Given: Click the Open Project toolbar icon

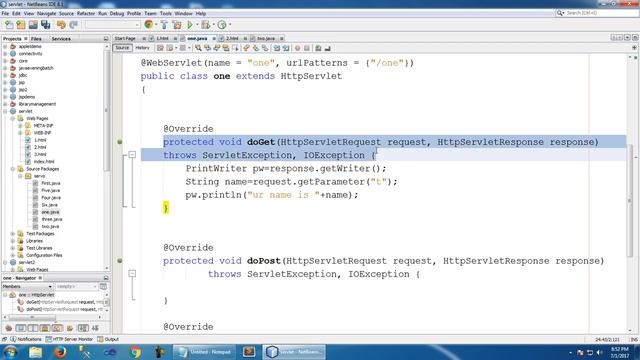Looking at the screenshot, I should click(x=33, y=25).
